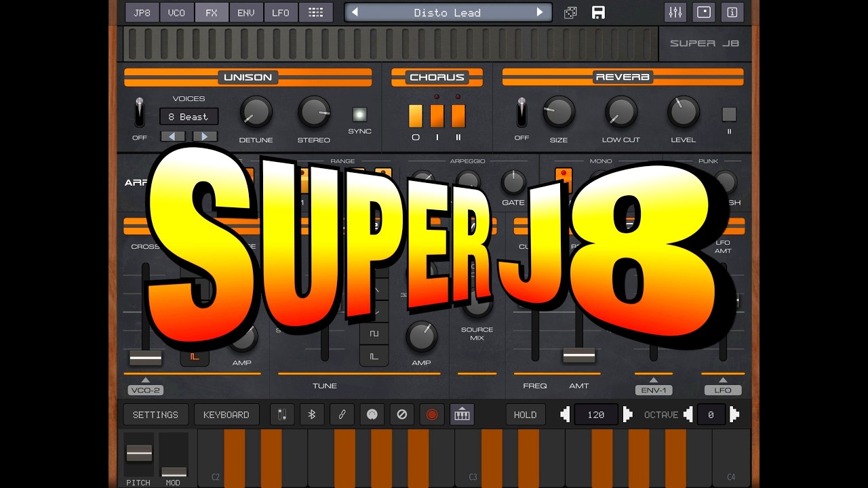Switch to the ENV tab
The image size is (868, 488).
pyautogui.click(x=246, y=12)
